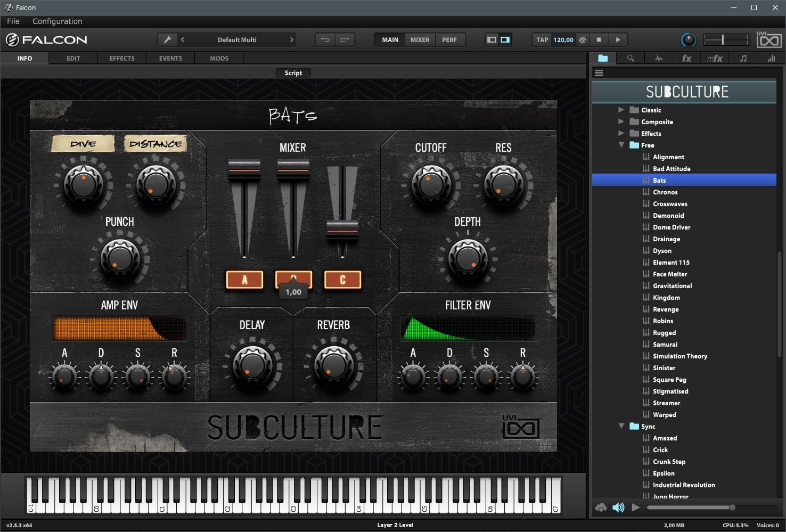
Task: Open the Configuration menu
Action: coord(58,21)
